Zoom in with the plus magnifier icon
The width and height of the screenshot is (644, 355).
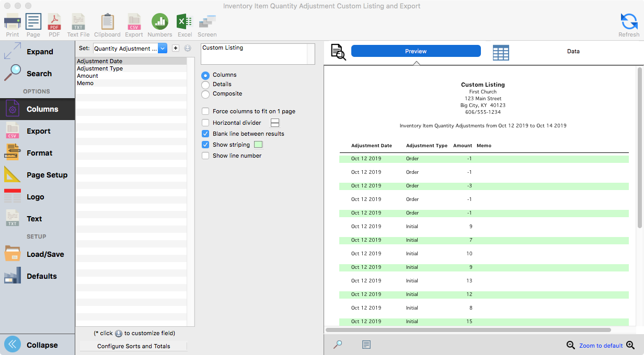630,345
